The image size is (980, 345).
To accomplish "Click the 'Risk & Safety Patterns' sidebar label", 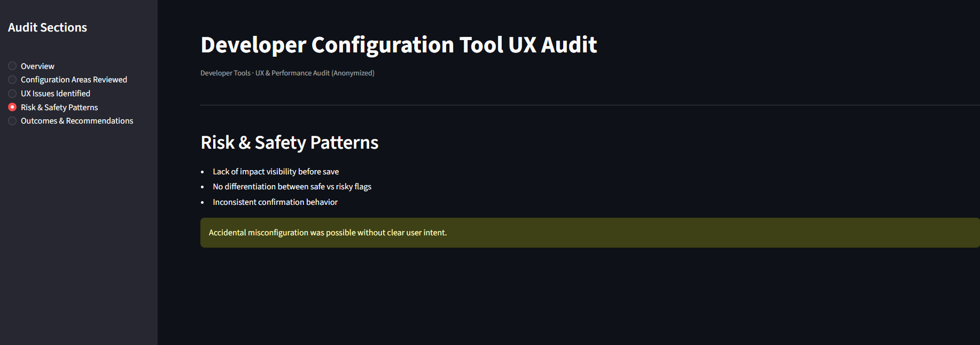I will pyautogui.click(x=59, y=108).
